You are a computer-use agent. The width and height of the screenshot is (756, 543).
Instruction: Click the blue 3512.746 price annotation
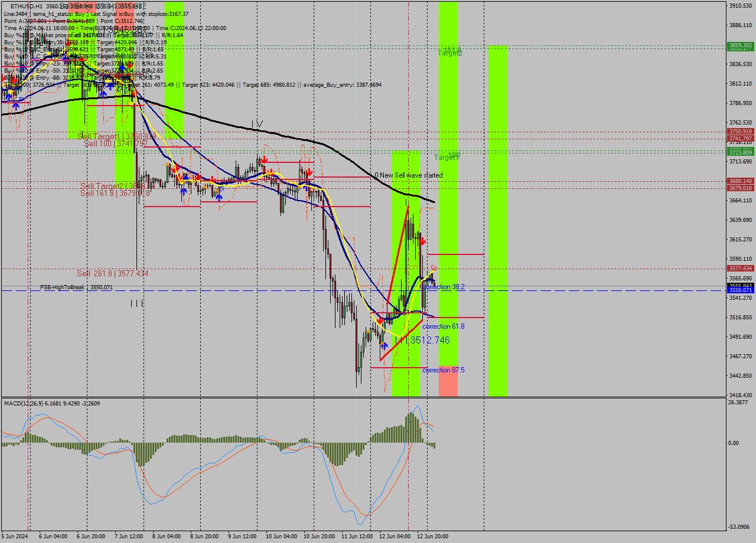(429, 340)
